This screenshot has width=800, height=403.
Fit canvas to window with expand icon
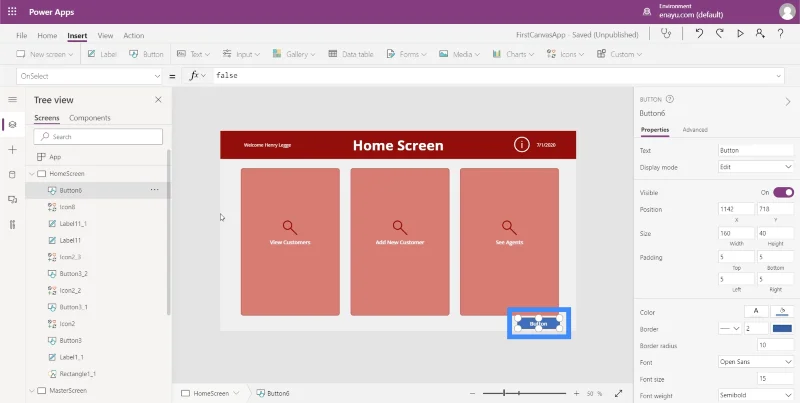pyautogui.click(x=618, y=393)
